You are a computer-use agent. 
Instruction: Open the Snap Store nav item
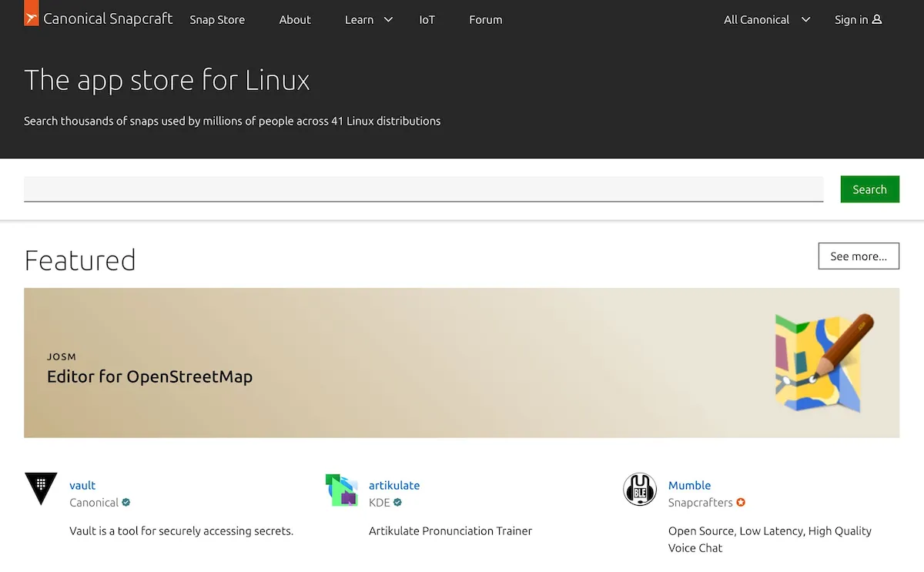[x=217, y=20]
